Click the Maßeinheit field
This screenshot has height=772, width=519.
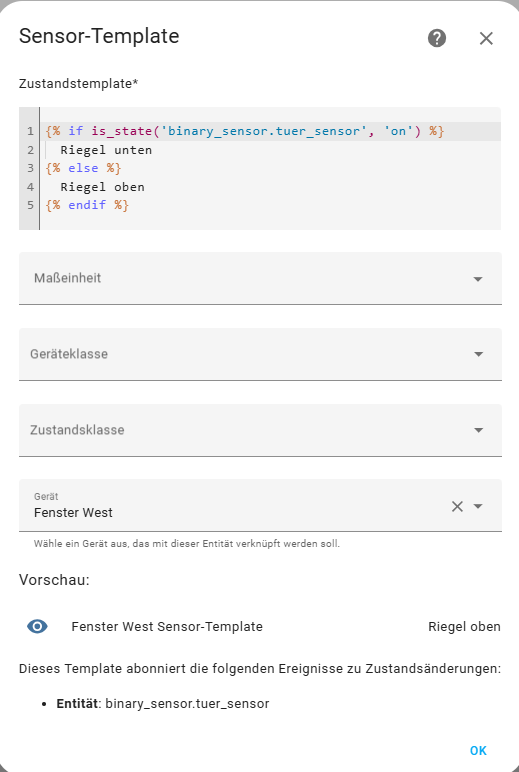pyautogui.click(x=260, y=278)
